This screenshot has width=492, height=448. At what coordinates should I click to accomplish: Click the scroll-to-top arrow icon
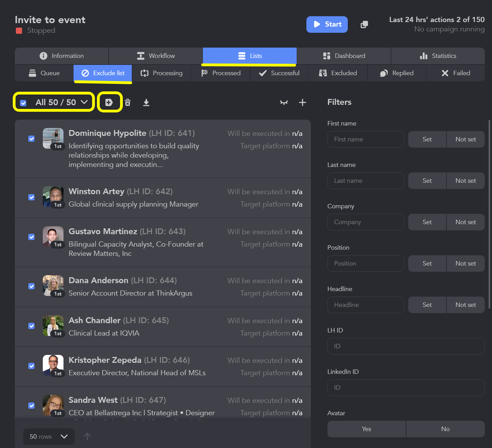pos(87,437)
